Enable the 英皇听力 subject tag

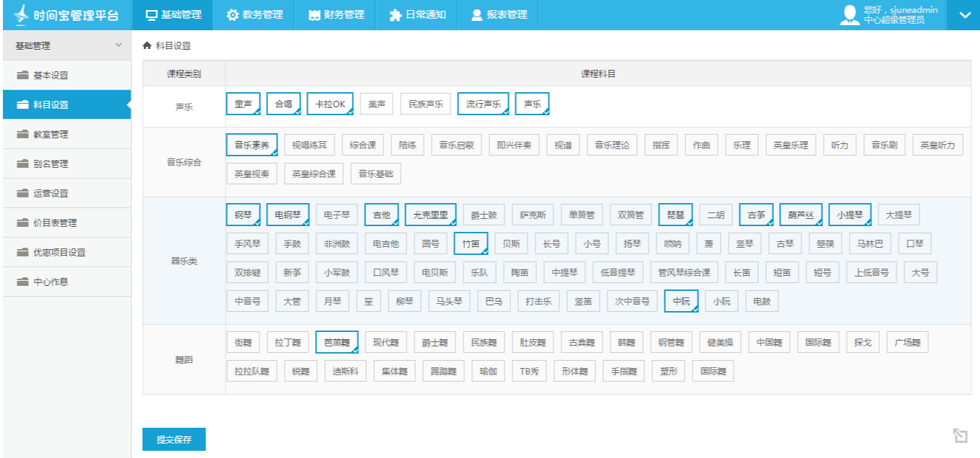[937, 145]
